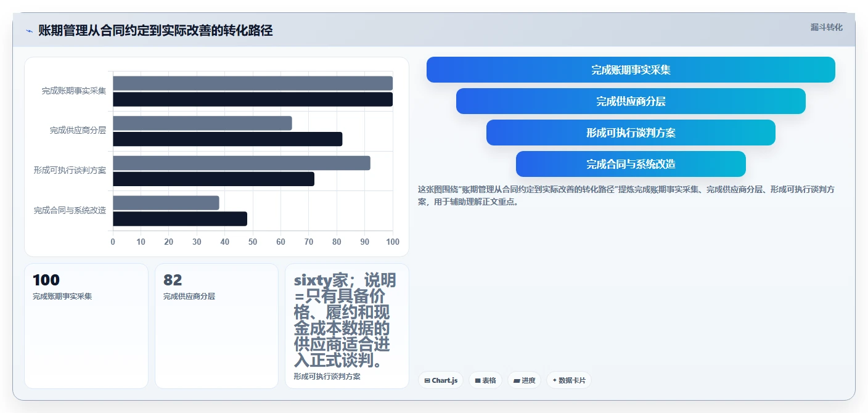The height and width of the screenshot is (413, 868).
Task: Click the dark bar for 形成可执行谈判方案
Action: point(213,179)
